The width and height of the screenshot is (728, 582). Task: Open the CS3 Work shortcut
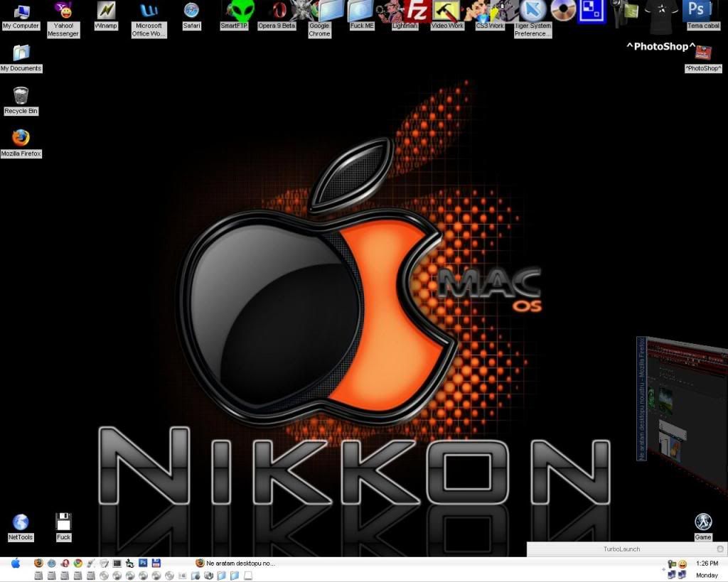(x=490, y=16)
